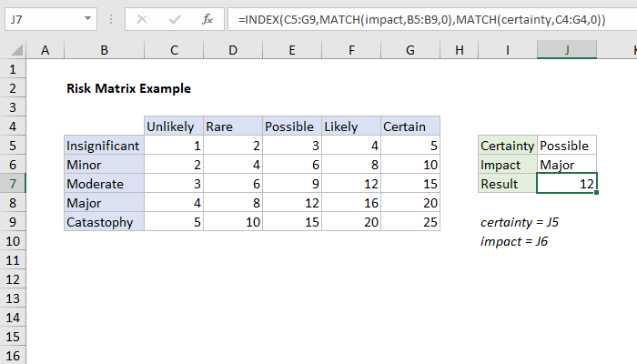Select the Impact value cell showing Major
The image size is (637, 364).
[567, 165]
